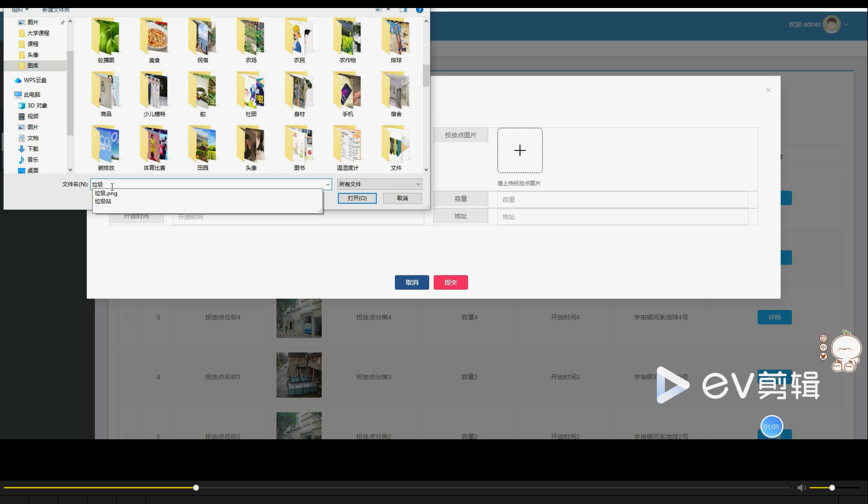Open the 商品 folder

[106, 94]
